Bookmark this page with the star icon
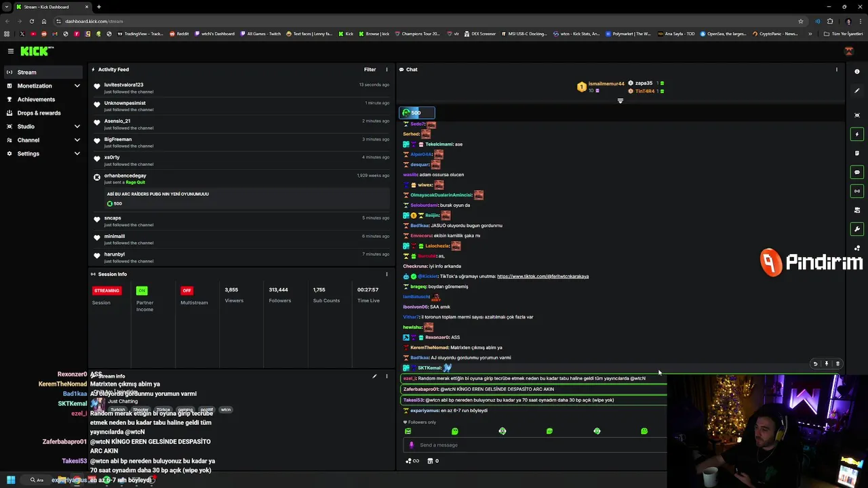 [x=800, y=21]
